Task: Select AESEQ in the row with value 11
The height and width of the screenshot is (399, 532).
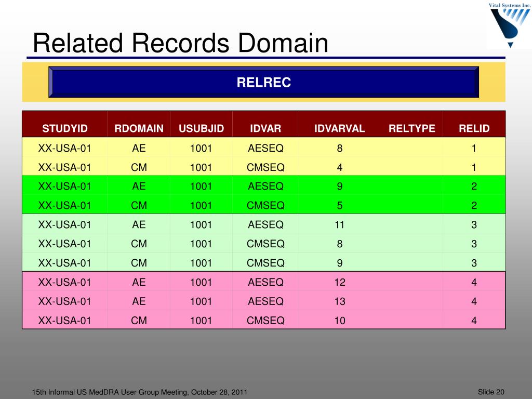Action: (x=265, y=224)
